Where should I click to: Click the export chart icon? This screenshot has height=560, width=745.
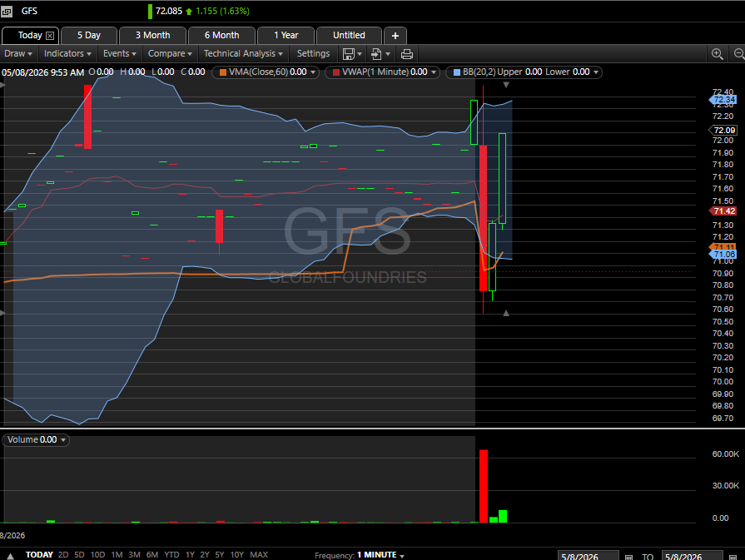click(x=376, y=54)
